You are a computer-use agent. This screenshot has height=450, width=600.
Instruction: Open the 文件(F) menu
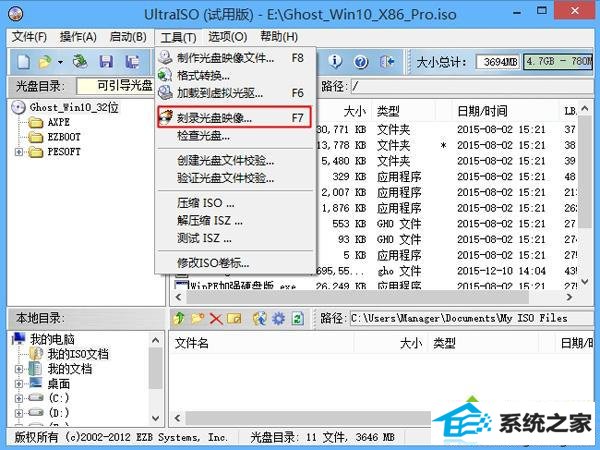[29, 37]
